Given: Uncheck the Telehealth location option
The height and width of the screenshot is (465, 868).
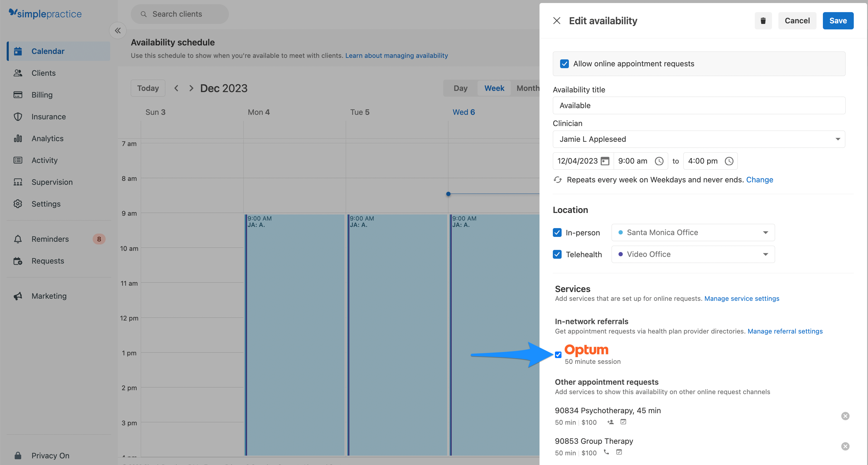Looking at the screenshot, I should coord(557,254).
